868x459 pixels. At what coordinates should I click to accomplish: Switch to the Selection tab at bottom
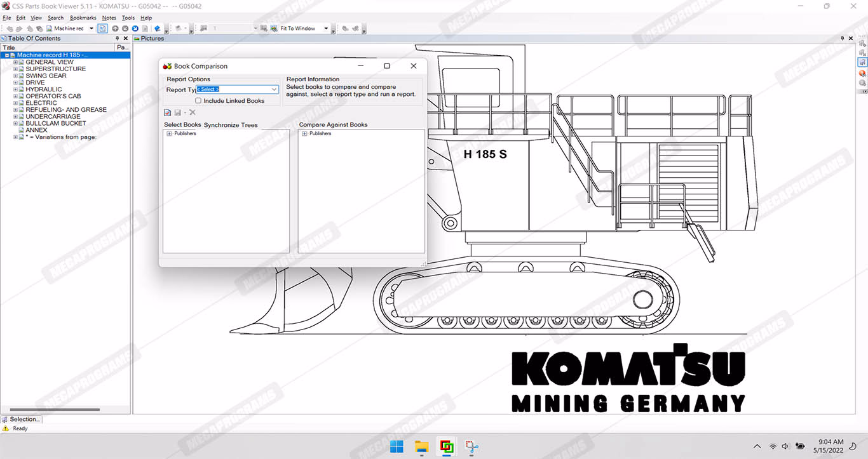(22, 419)
